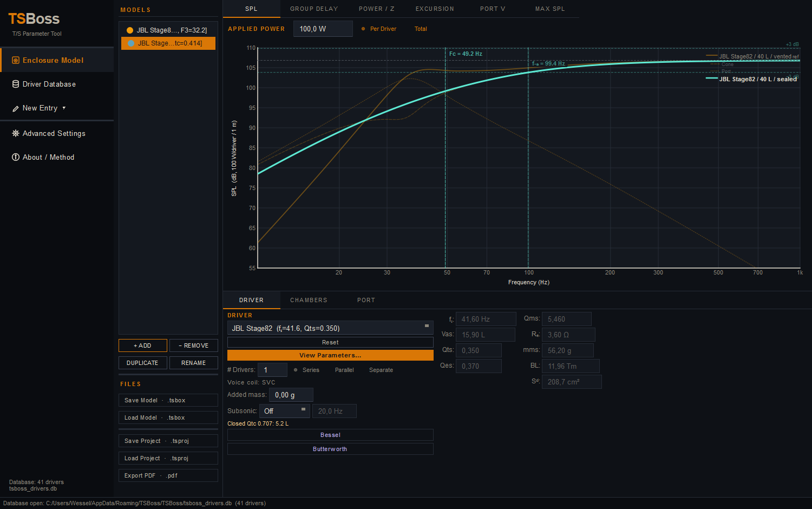
Task: Switch to the PORT V tab
Action: [x=493, y=9]
